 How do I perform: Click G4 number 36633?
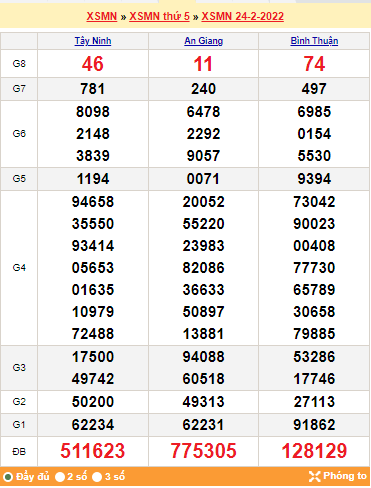coord(203,290)
